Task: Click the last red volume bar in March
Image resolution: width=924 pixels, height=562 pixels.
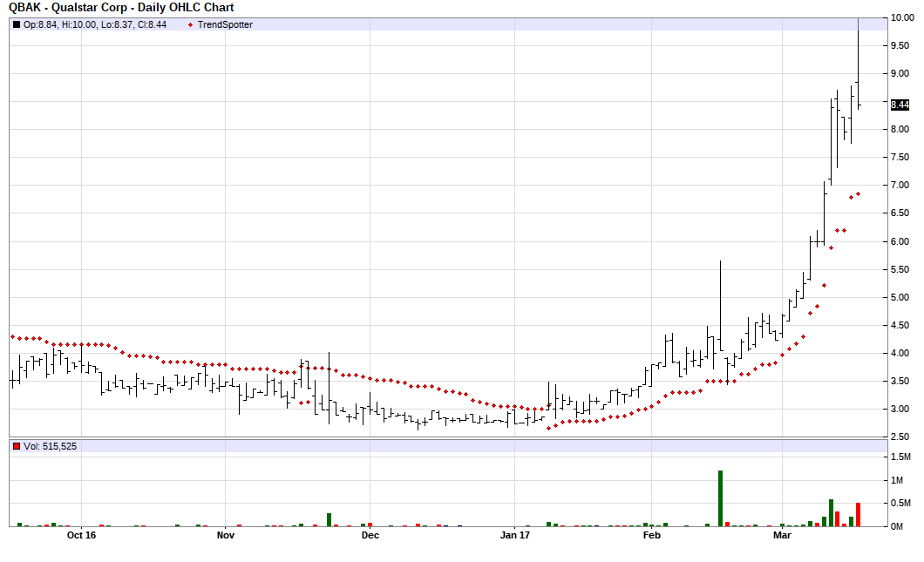Action: click(858, 514)
